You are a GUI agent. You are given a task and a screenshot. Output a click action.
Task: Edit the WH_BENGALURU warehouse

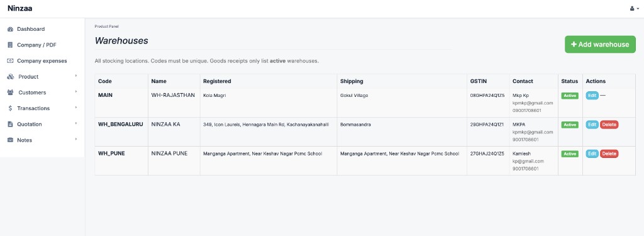click(592, 125)
